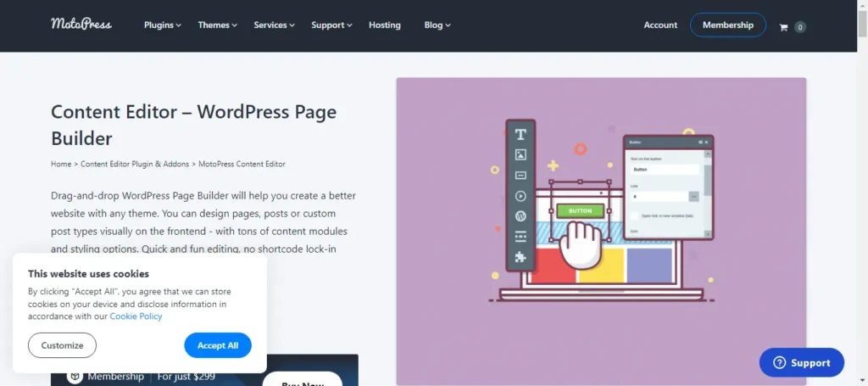Open the Plugins dropdown menu
This screenshot has width=868, height=386.
[x=163, y=25]
